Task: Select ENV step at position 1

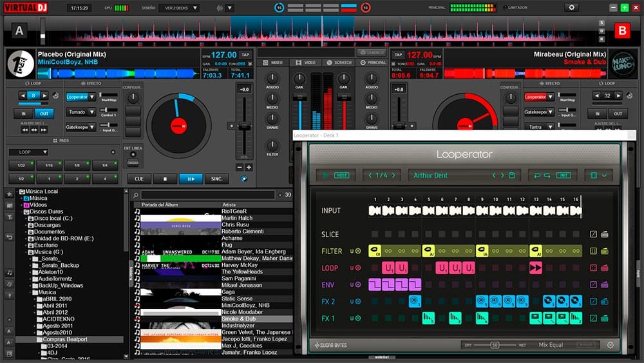Action: (375, 284)
